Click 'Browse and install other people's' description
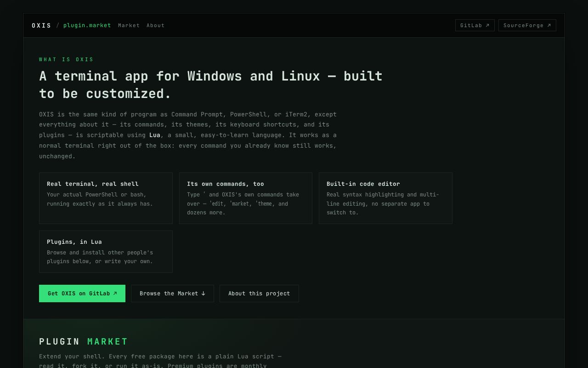This screenshot has width=588, height=368. coord(100,257)
